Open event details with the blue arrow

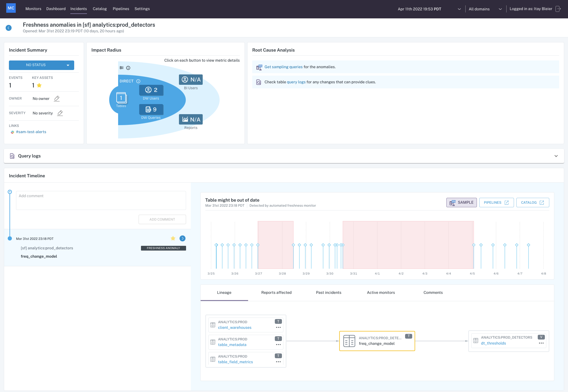click(183, 238)
